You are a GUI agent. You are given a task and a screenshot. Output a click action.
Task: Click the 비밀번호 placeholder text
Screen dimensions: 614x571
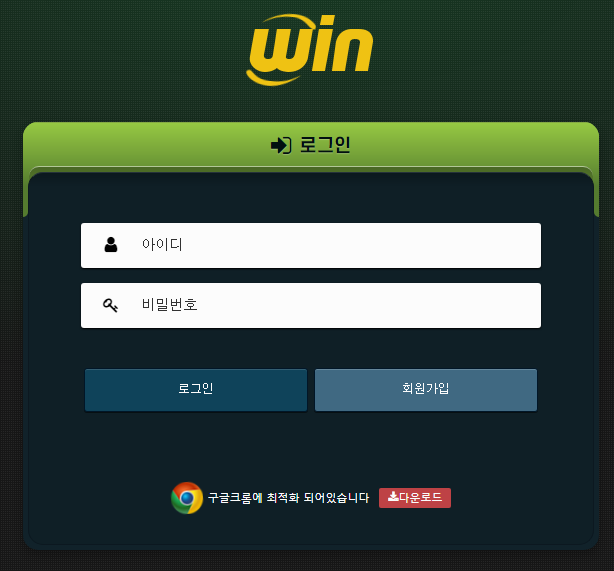click(x=170, y=305)
